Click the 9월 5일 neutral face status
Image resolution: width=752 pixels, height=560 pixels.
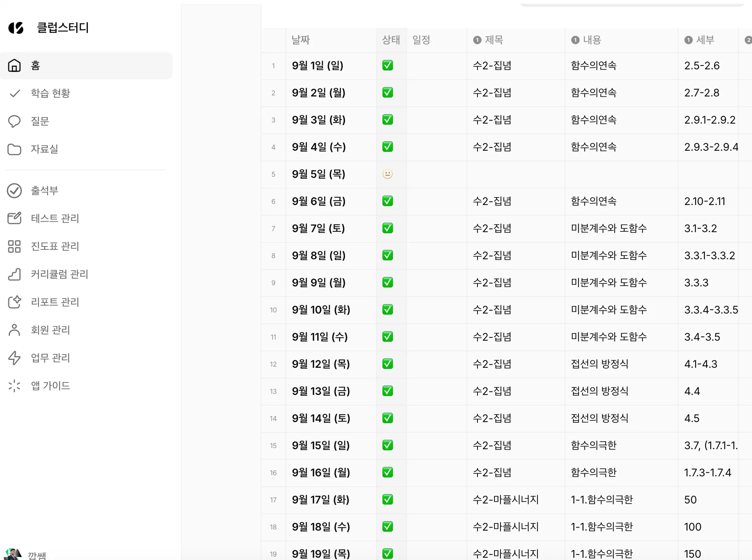[388, 174]
